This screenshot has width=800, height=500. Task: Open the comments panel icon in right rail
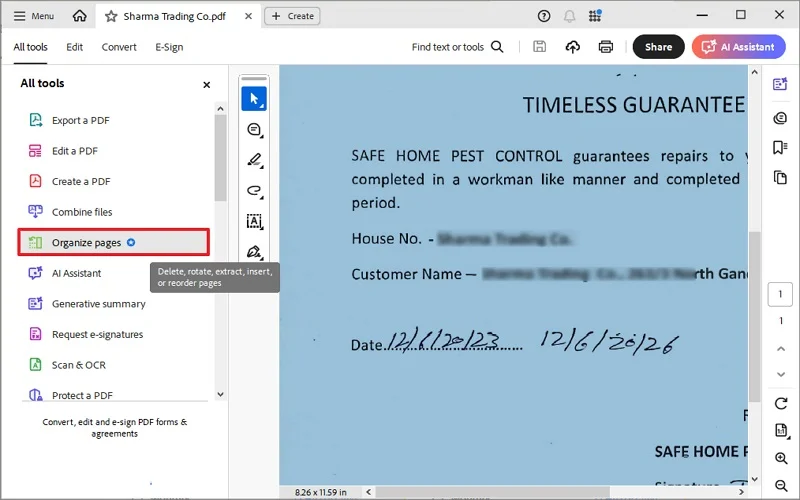780,118
